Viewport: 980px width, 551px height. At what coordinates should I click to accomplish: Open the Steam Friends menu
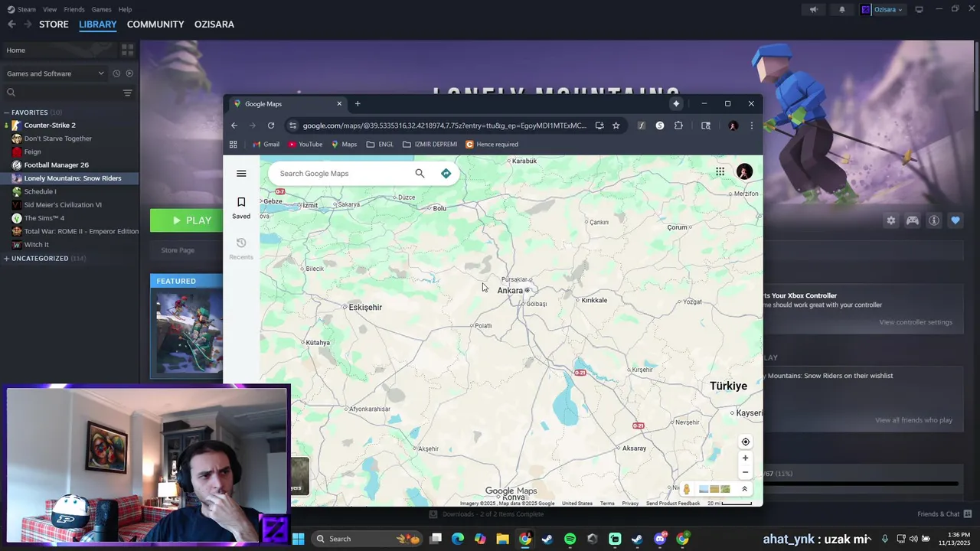point(74,9)
